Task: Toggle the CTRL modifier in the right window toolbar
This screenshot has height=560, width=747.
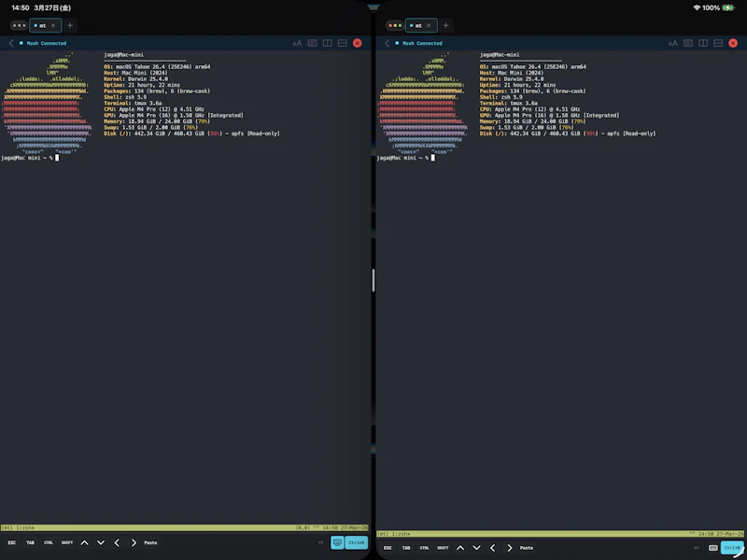Action: click(x=425, y=548)
